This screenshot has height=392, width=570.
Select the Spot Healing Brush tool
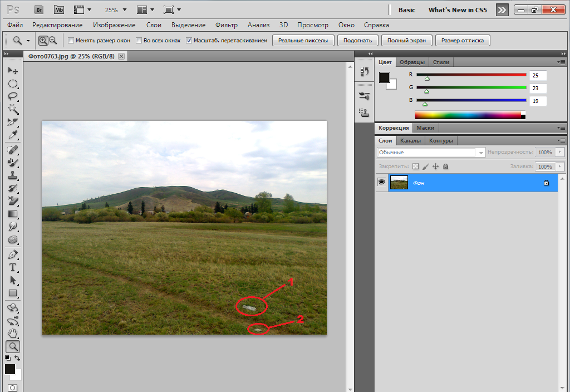click(x=13, y=150)
